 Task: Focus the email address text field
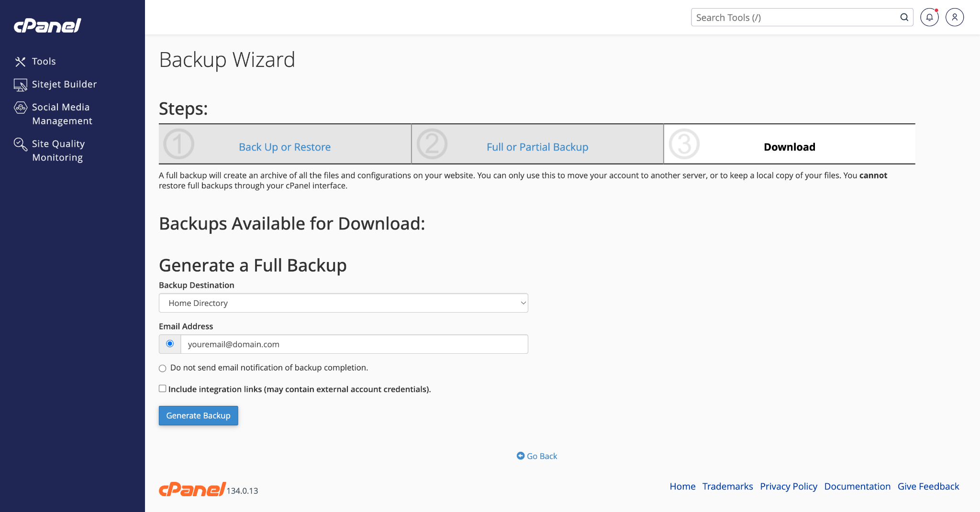[354, 344]
